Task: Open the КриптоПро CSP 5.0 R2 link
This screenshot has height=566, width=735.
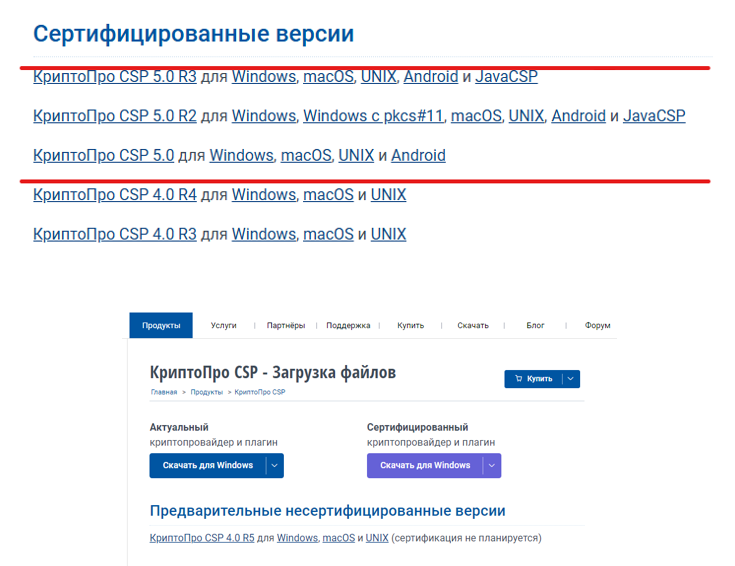Action: 115,116
